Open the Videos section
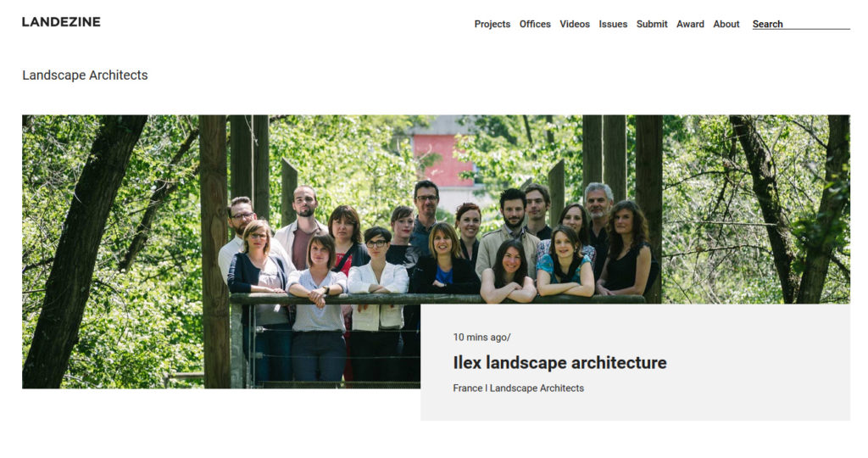 coord(575,24)
